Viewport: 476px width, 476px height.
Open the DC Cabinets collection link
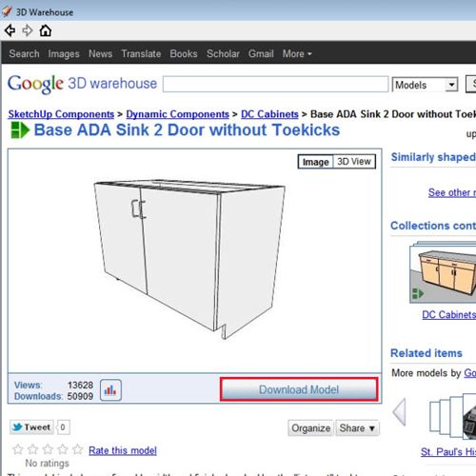[x=448, y=314]
